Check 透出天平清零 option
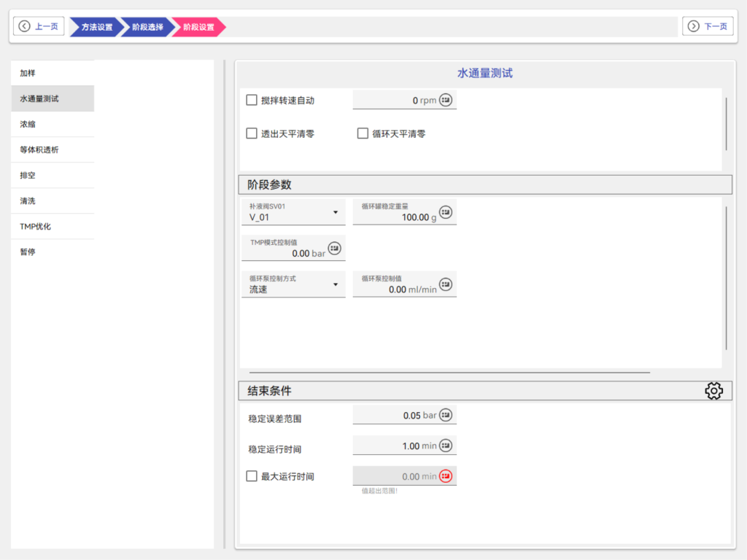 252,133
